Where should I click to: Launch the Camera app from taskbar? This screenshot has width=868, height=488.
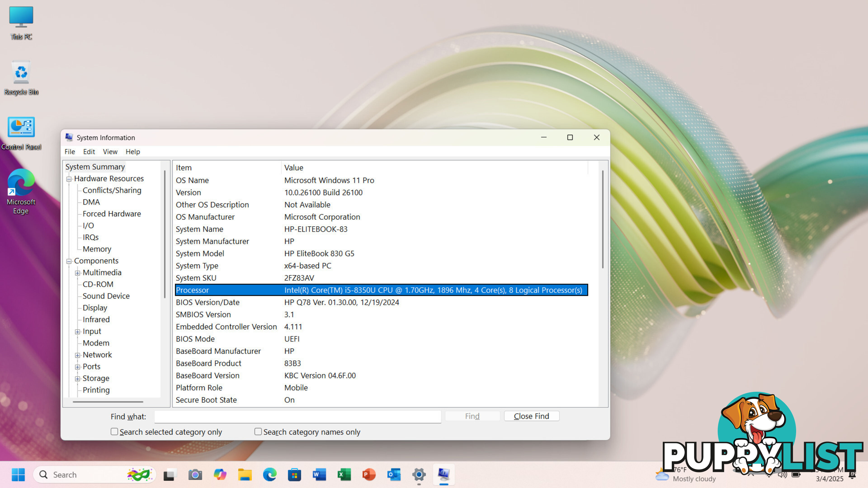(x=195, y=474)
